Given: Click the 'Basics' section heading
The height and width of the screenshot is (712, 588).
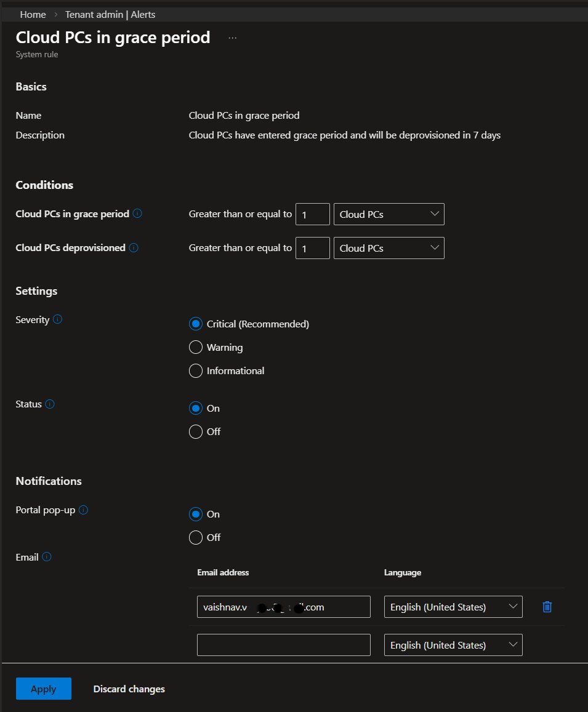Looking at the screenshot, I should pyautogui.click(x=31, y=86).
